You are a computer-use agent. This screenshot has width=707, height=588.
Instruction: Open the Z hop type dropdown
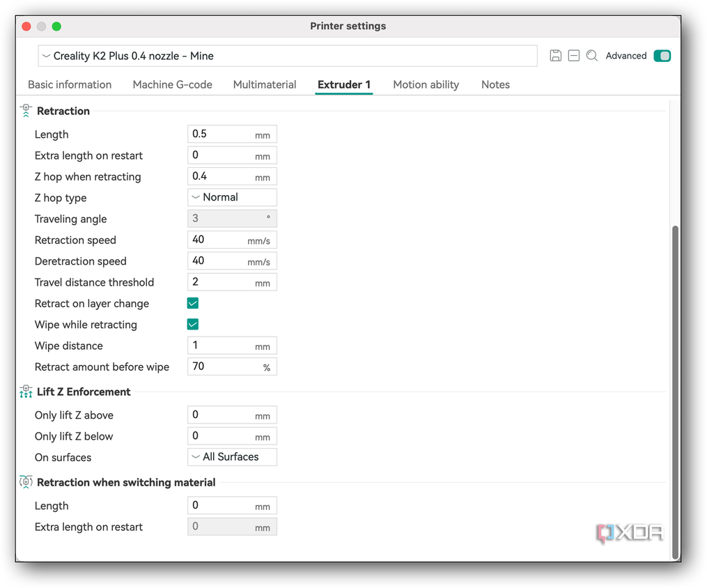click(x=232, y=197)
